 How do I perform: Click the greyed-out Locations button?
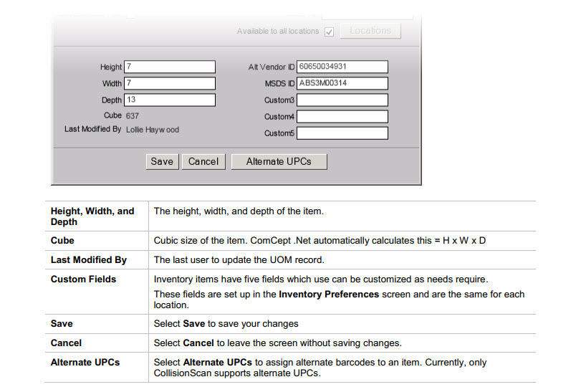tap(370, 31)
